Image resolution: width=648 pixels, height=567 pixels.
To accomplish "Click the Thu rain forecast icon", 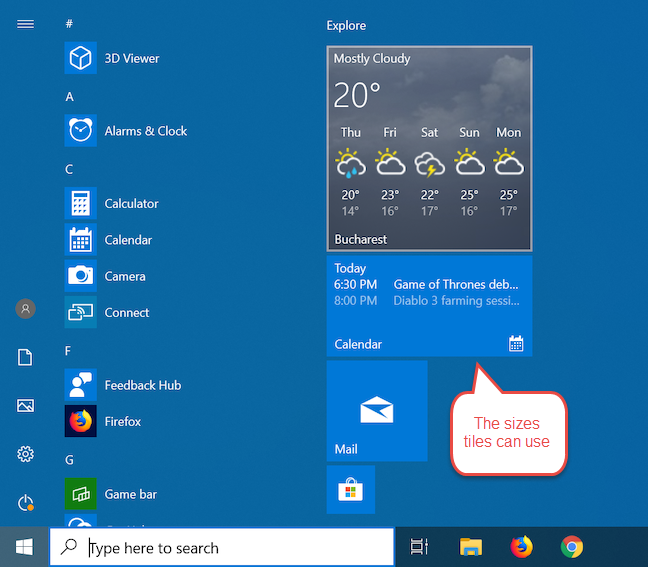I will click(x=350, y=163).
